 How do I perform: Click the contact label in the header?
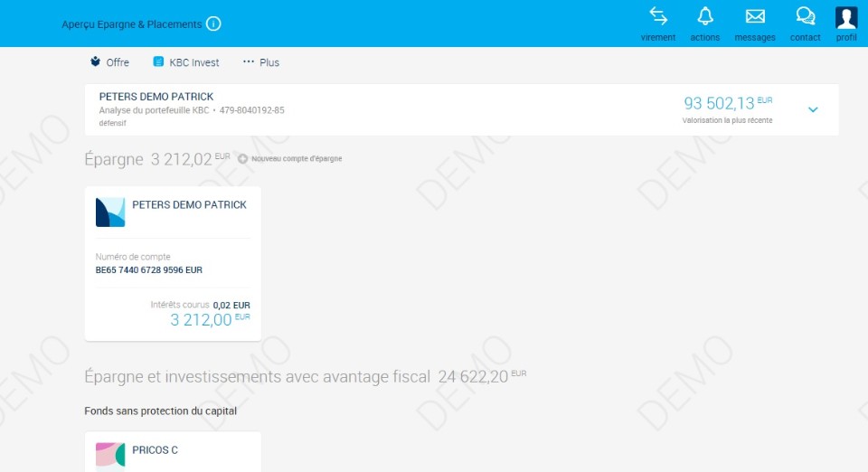pos(806,38)
